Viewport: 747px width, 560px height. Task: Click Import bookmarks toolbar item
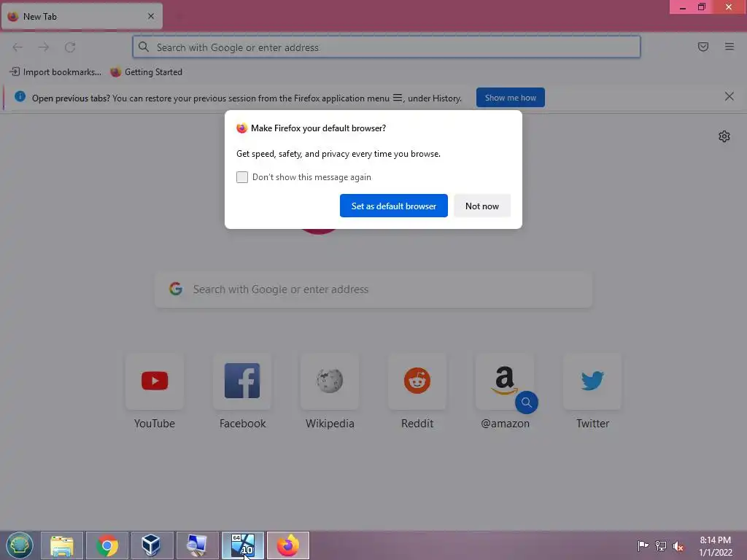(55, 72)
